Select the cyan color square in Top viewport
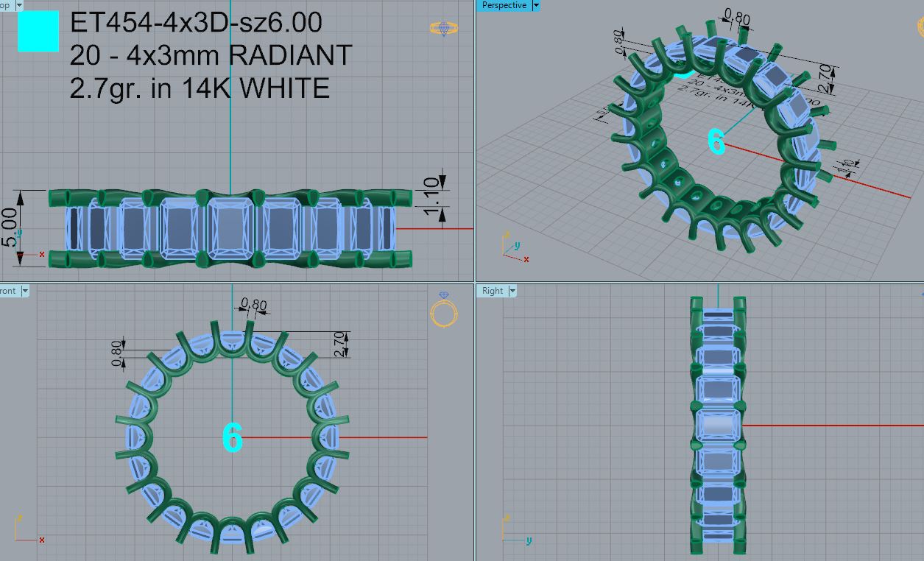 pos(38,32)
